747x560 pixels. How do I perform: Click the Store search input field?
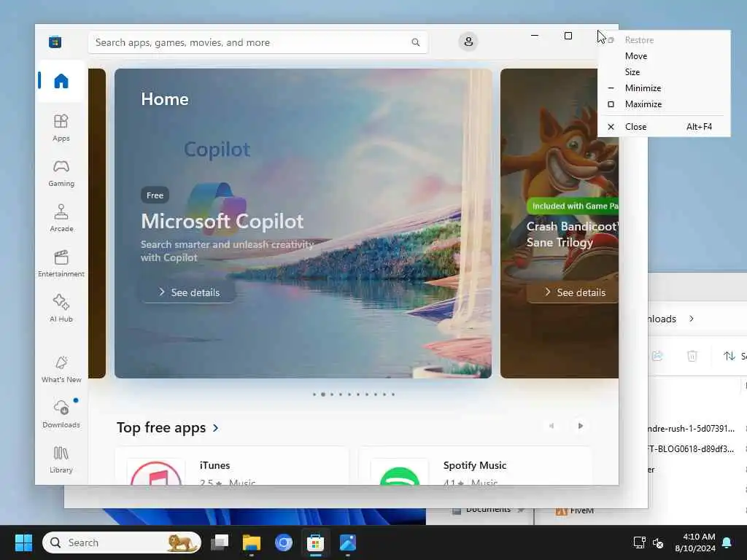[x=258, y=42]
